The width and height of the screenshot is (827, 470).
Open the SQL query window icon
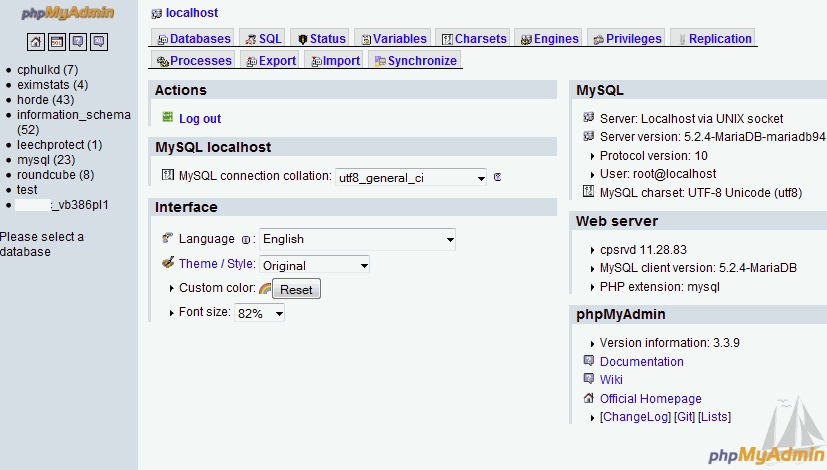[57, 42]
